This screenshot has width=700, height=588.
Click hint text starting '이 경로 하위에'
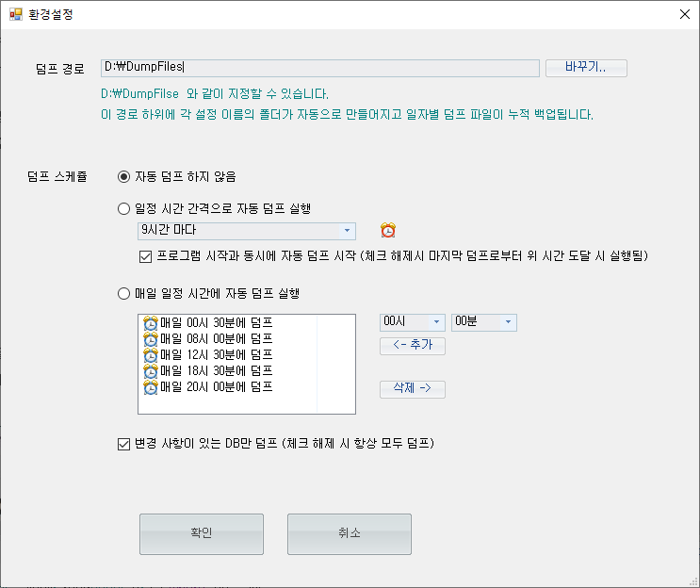pos(347,115)
